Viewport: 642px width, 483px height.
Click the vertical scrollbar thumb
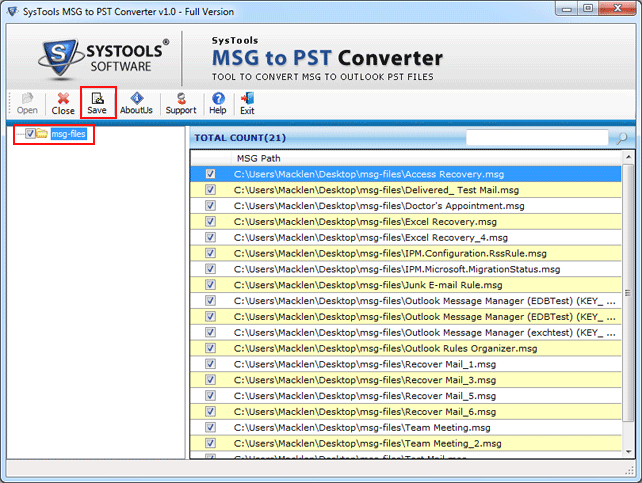click(628, 293)
